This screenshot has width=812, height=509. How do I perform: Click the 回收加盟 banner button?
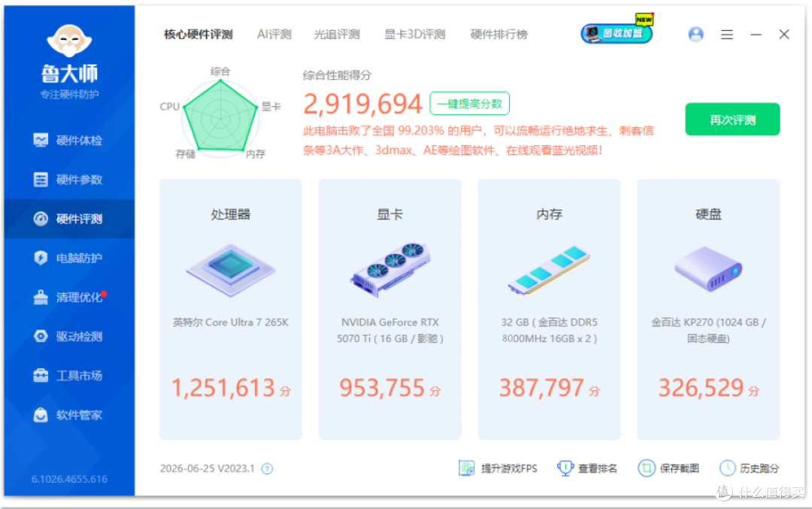(617, 34)
